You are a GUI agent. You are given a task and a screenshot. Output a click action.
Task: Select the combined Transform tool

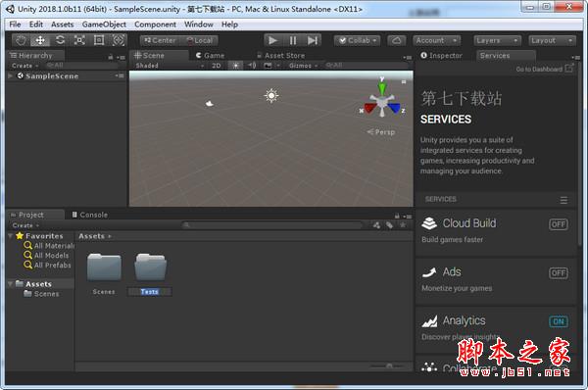119,40
